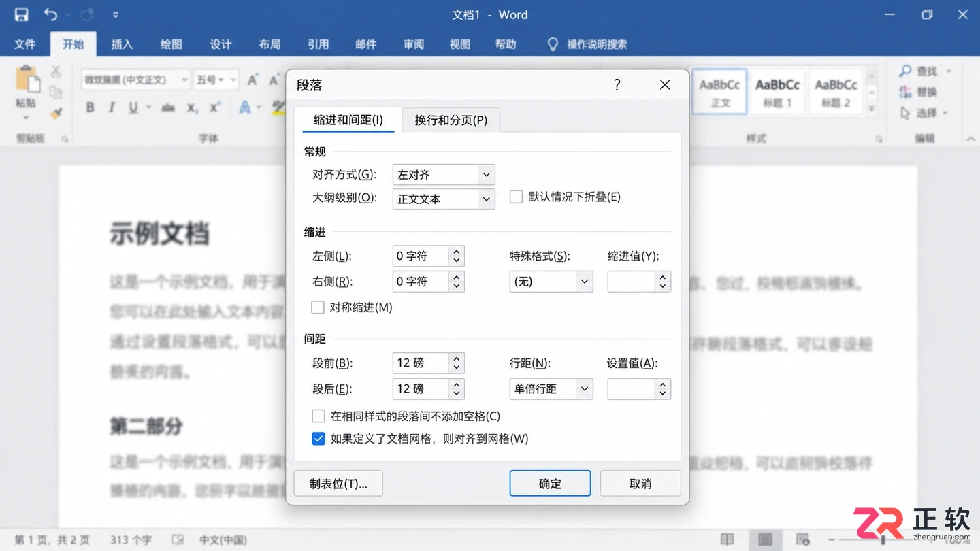Apply subscript formatting
The width and height of the screenshot is (980, 551).
point(193,107)
